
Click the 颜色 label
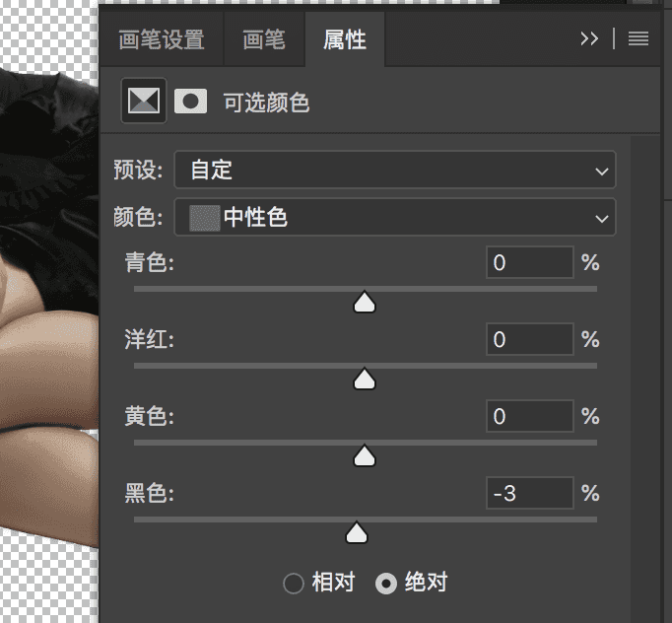pyautogui.click(x=138, y=217)
